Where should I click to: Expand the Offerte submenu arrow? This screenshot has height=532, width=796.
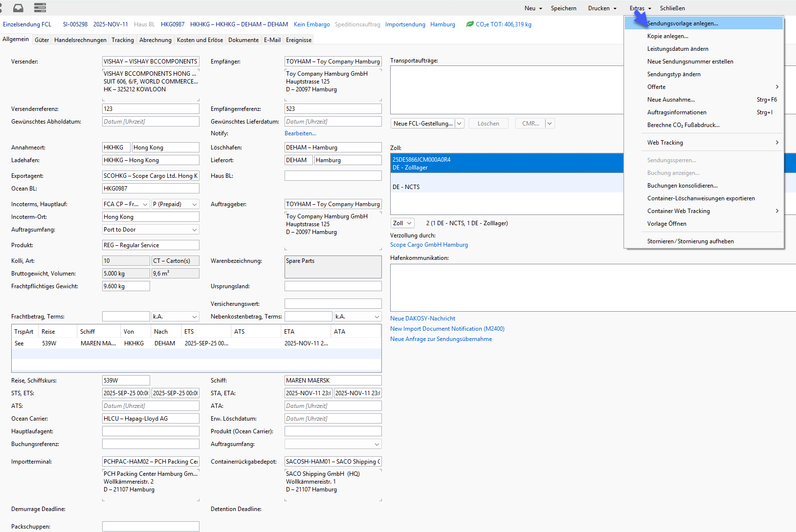tap(776, 87)
